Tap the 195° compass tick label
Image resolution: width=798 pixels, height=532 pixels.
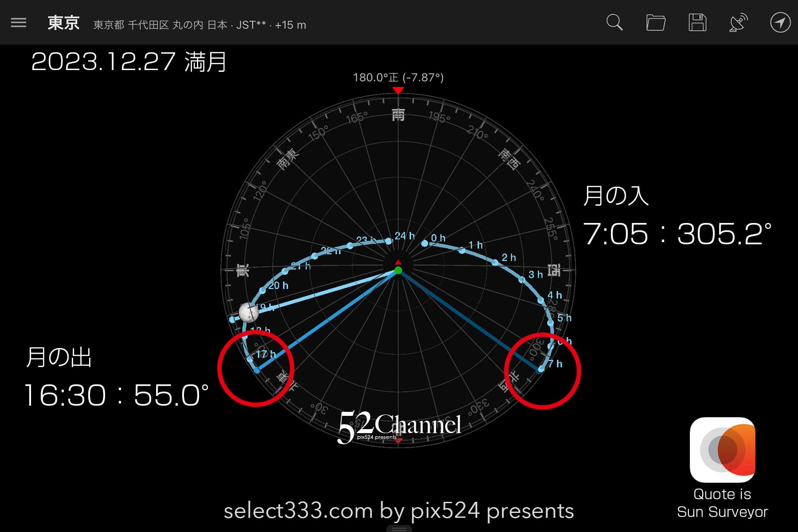[439, 117]
